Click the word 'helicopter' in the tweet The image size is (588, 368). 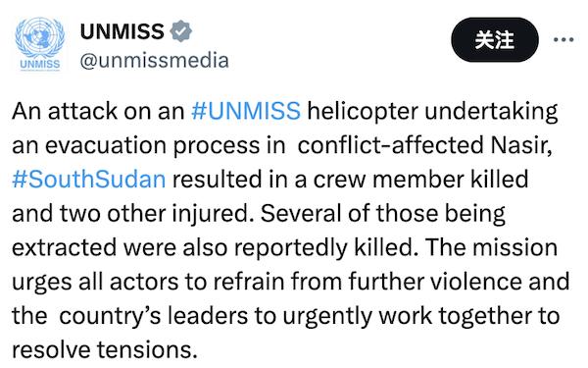tap(363, 112)
